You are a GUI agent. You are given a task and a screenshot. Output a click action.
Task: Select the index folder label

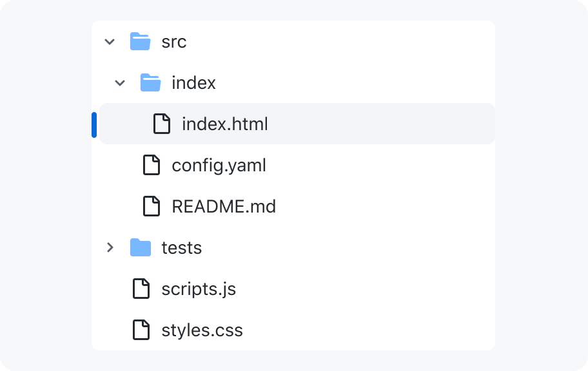[x=194, y=83]
